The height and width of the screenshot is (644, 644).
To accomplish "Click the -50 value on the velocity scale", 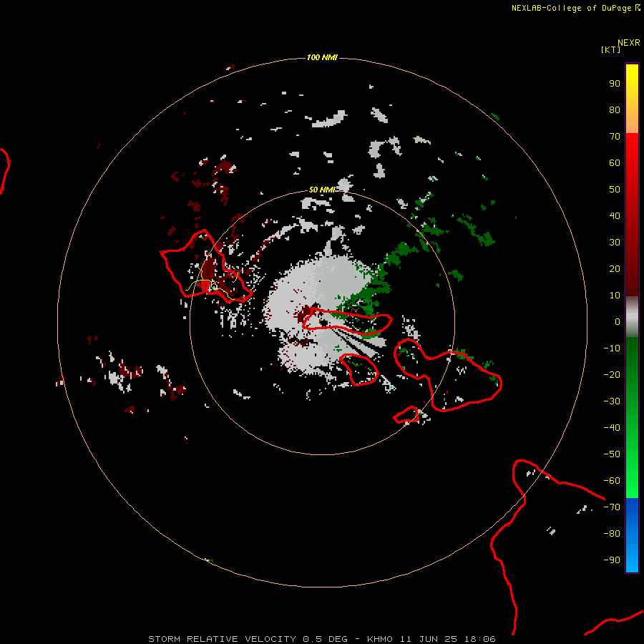I will pyautogui.click(x=612, y=454).
